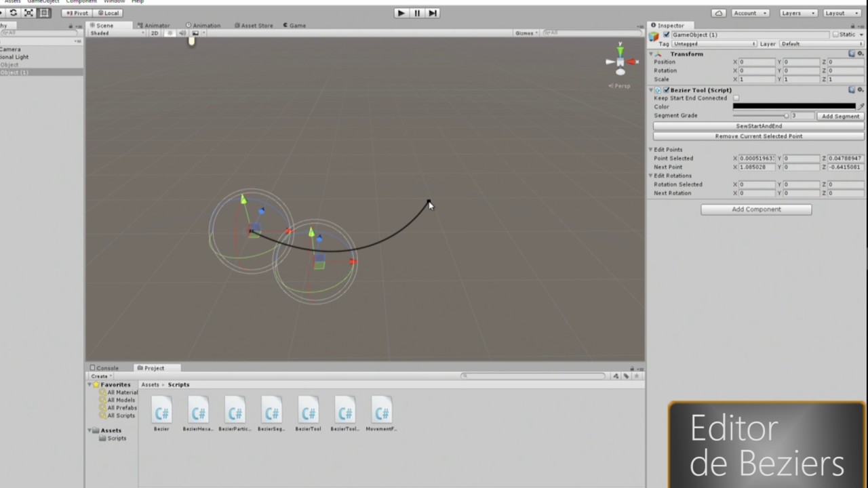Toggle 2D scene view mode
Image resolution: width=868 pixels, height=488 pixels.
pyautogui.click(x=155, y=33)
